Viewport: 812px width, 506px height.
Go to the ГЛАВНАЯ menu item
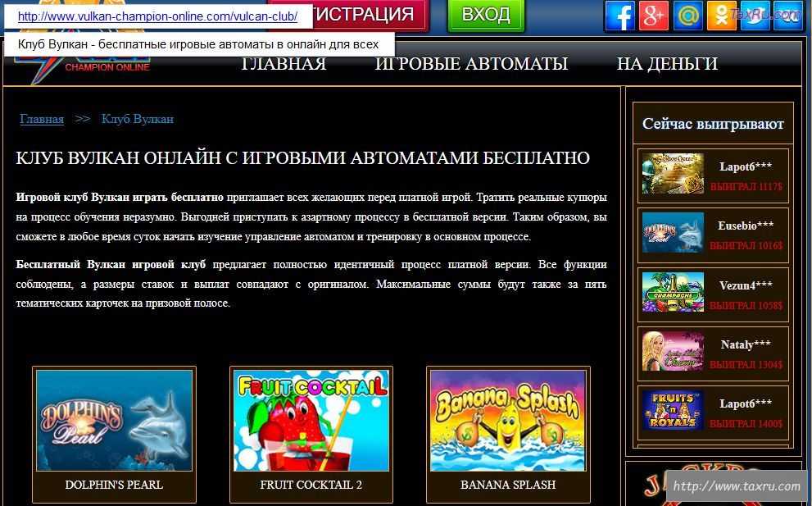tap(284, 64)
